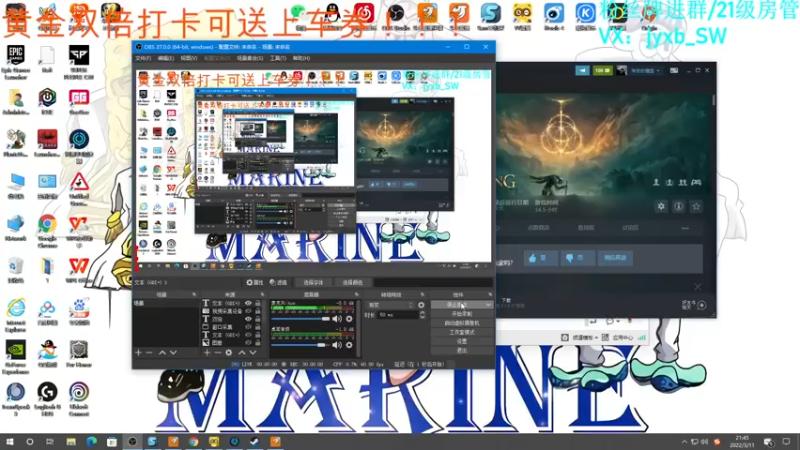Toggle lock on the 窗口采集 source

(258, 327)
